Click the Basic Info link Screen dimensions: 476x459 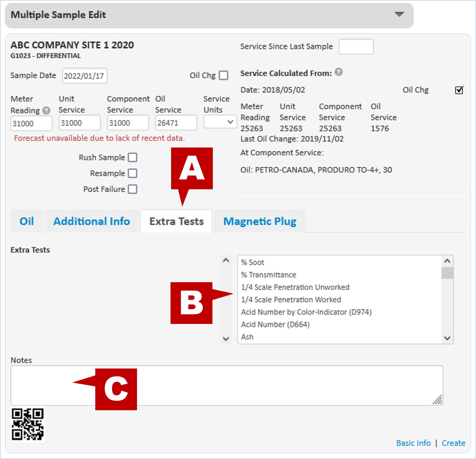(x=413, y=443)
